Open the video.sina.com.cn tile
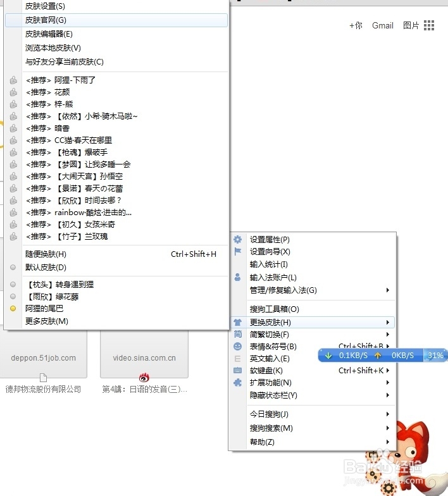Screen dimensions: 448x496 pyautogui.click(x=144, y=354)
